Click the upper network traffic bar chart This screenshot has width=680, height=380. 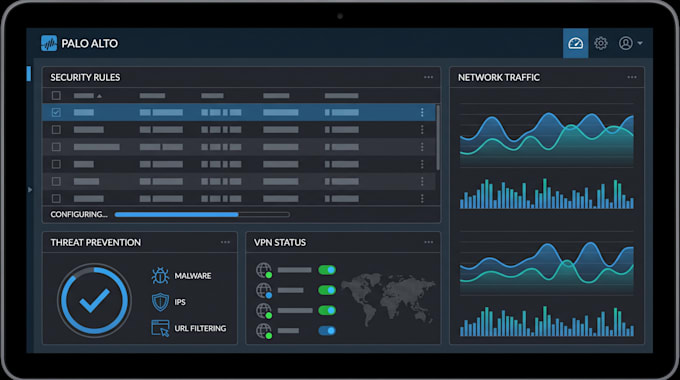[546, 193]
